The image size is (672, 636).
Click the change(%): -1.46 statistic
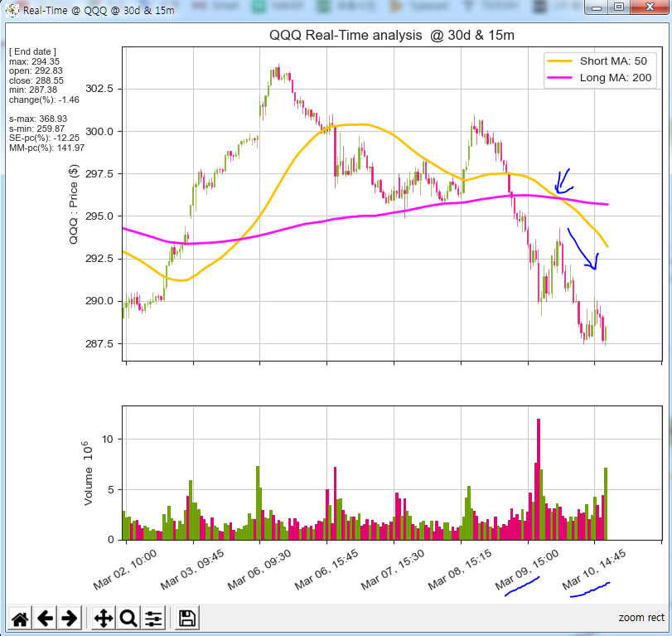44,100
